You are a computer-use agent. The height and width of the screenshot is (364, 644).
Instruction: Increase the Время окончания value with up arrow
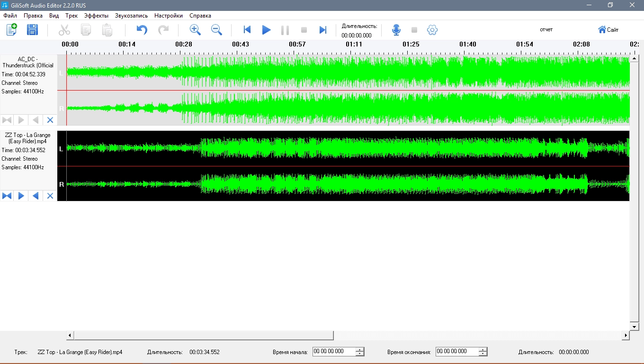coord(483,349)
